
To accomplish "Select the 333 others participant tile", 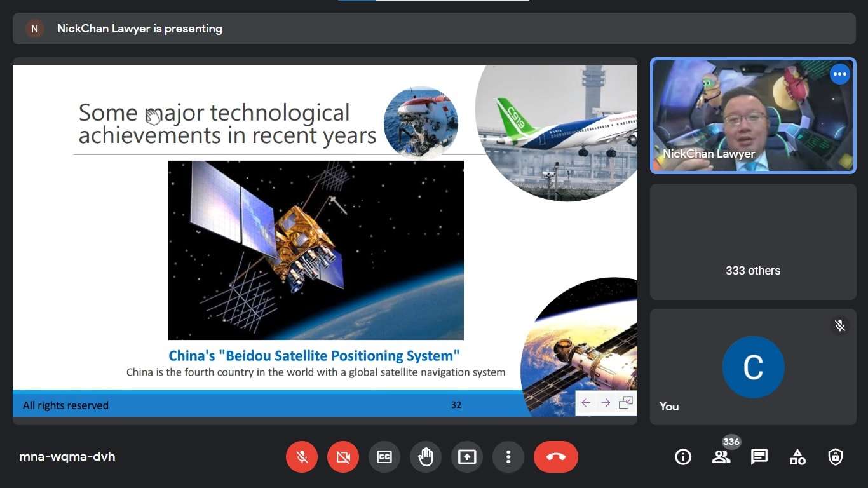I will (x=753, y=242).
